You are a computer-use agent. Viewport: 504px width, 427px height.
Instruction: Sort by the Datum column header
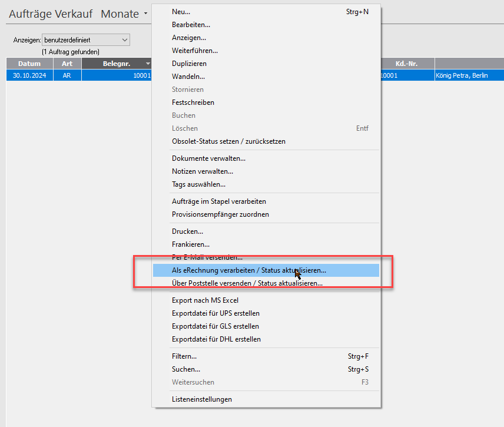point(29,64)
